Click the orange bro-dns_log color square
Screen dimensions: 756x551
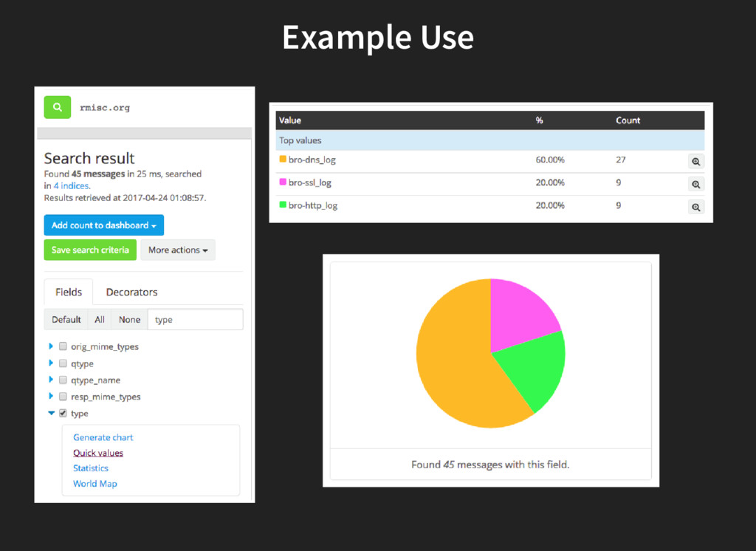point(283,159)
